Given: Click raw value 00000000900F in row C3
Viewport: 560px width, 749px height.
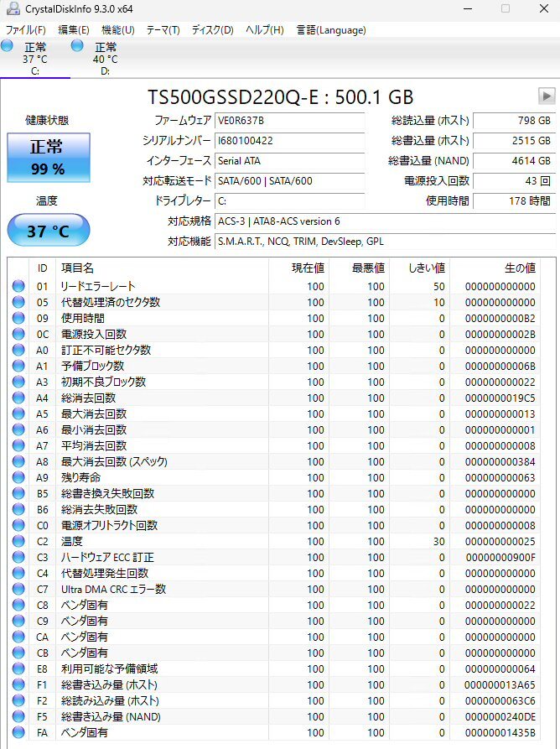Looking at the screenshot, I should click(x=500, y=558).
